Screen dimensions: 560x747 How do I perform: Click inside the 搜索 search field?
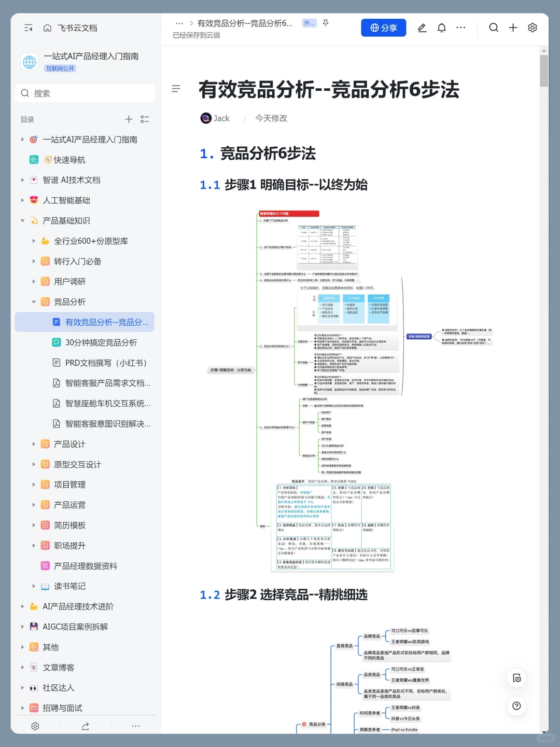coord(85,93)
